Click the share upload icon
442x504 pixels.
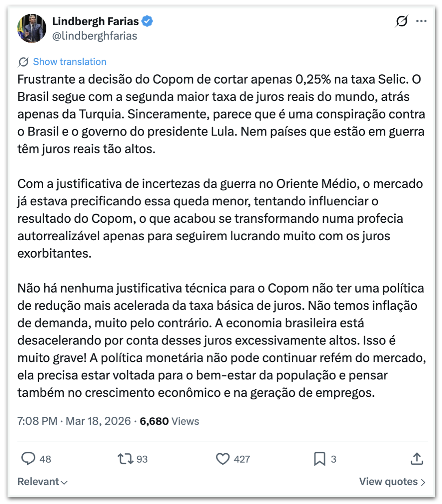pos(417,459)
